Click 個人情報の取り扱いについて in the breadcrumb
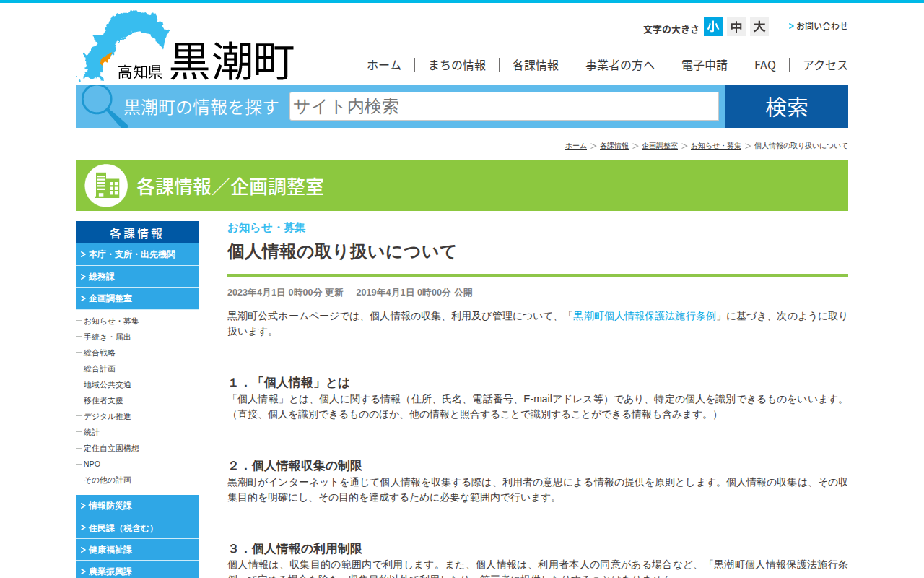 point(801,146)
